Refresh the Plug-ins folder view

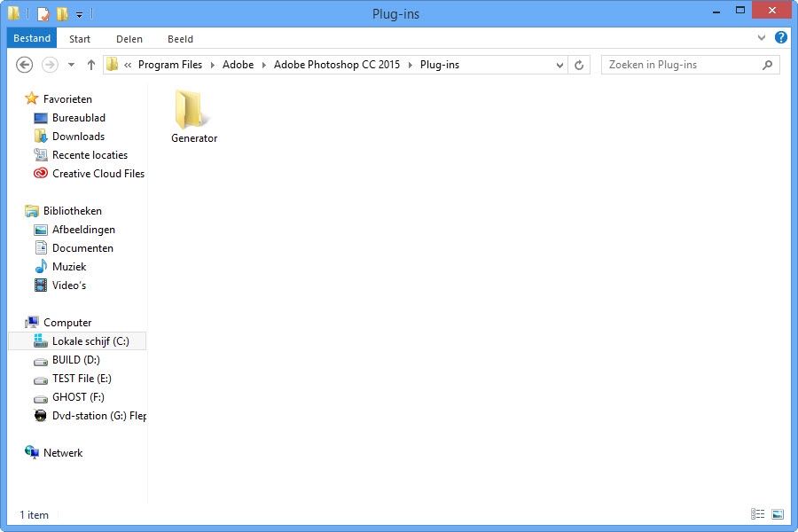coord(579,65)
